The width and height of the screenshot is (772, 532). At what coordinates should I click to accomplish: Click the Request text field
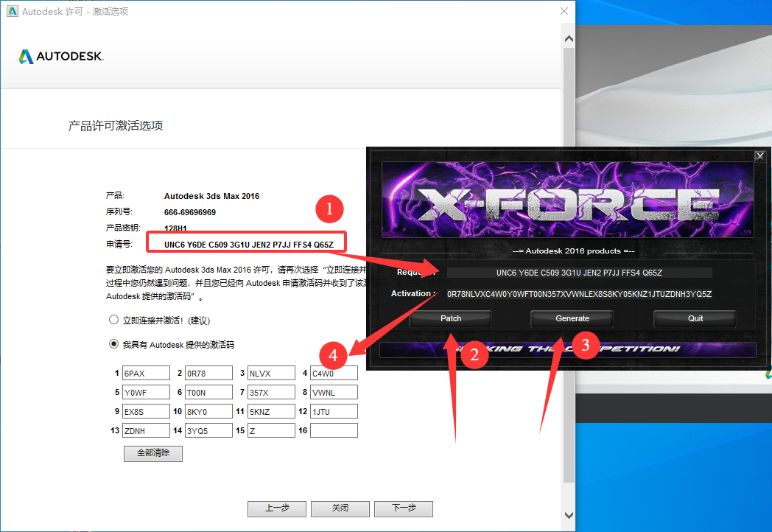point(579,273)
